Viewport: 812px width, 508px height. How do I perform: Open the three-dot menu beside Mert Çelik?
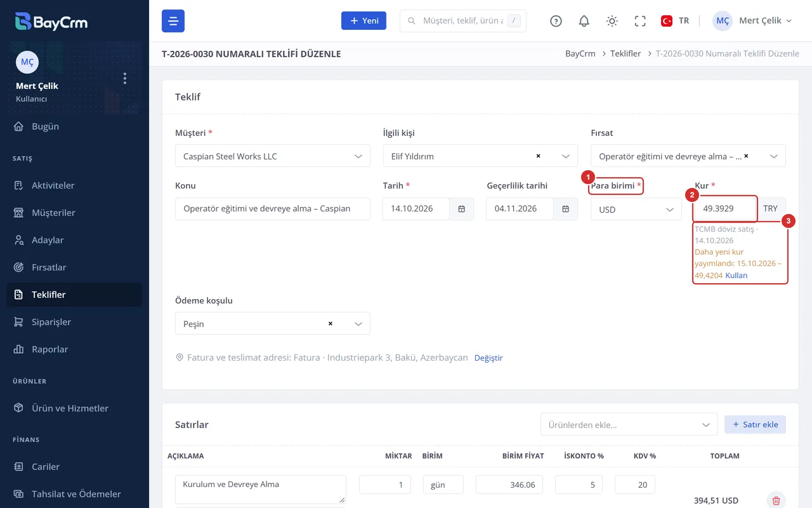(125, 78)
